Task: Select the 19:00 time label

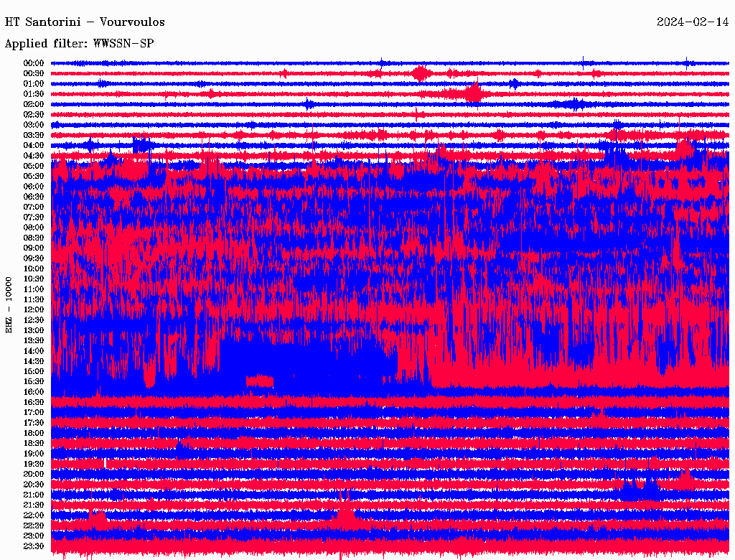Action: tap(34, 454)
